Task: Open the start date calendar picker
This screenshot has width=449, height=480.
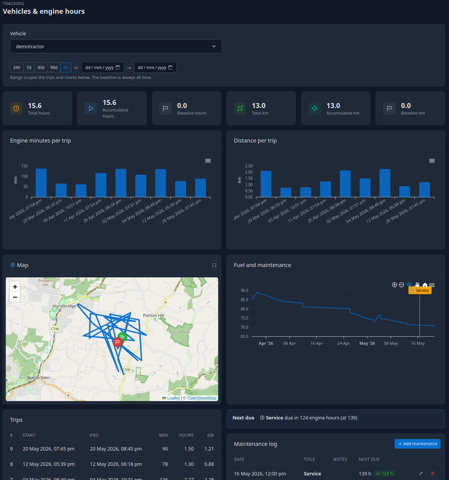Action: point(118,67)
